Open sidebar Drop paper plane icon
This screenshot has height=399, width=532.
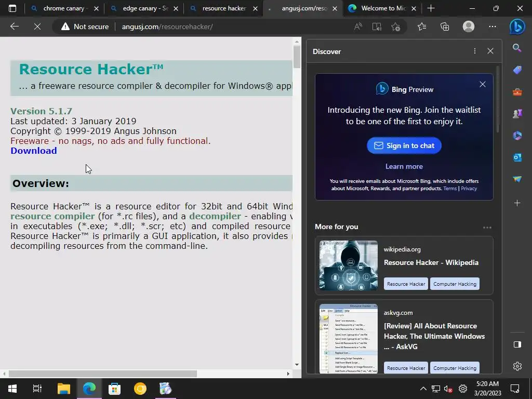click(x=517, y=179)
